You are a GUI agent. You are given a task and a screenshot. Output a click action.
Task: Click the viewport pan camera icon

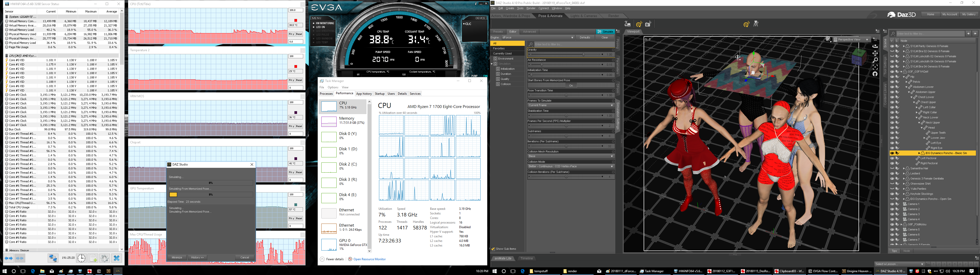[x=875, y=53]
